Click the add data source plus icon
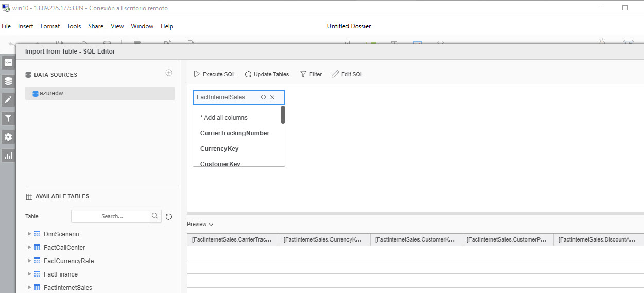This screenshot has height=293, width=644. coord(169,73)
